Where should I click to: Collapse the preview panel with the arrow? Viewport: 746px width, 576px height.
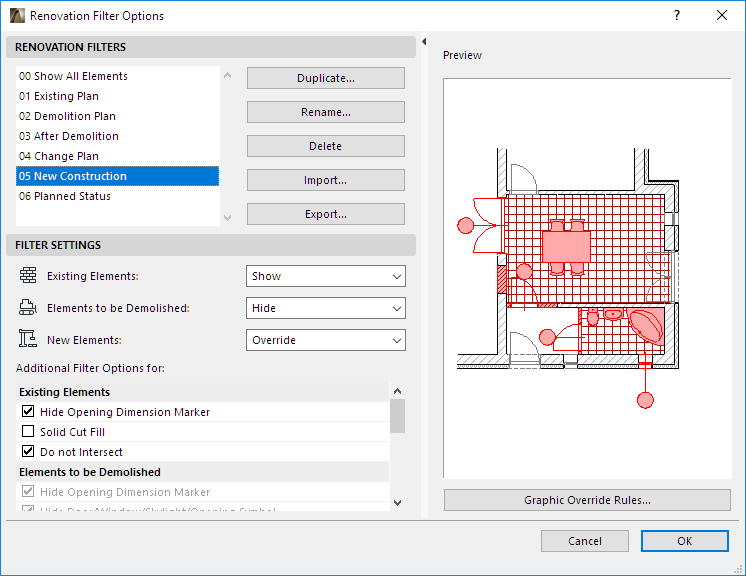tap(424, 42)
